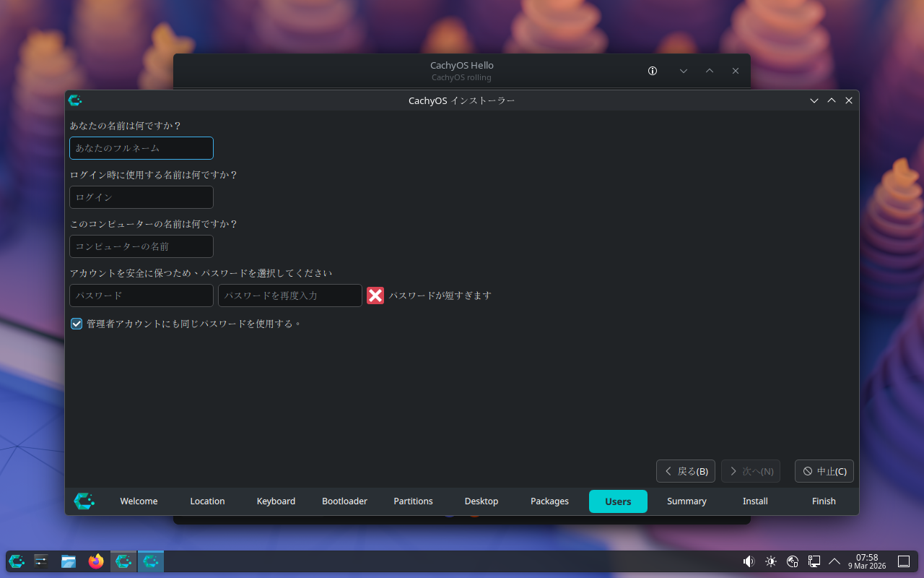Click the 戻る(B) back button
Screen dimensions: 924x578
tap(686, 471)
